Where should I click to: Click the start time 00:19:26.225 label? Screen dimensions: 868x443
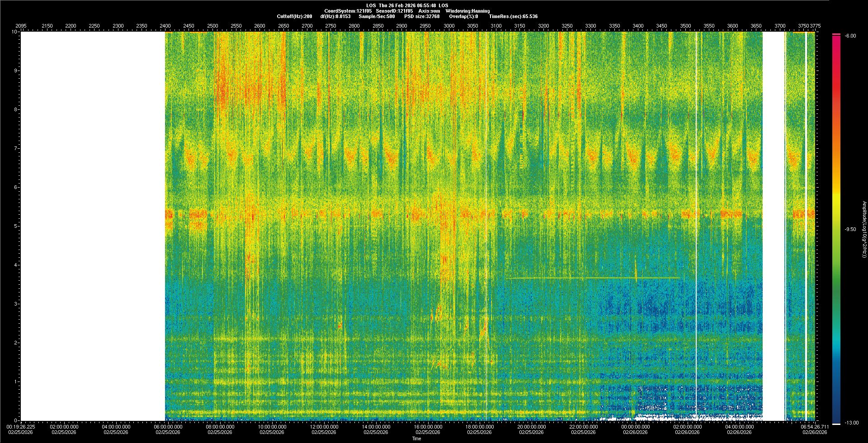21,427
